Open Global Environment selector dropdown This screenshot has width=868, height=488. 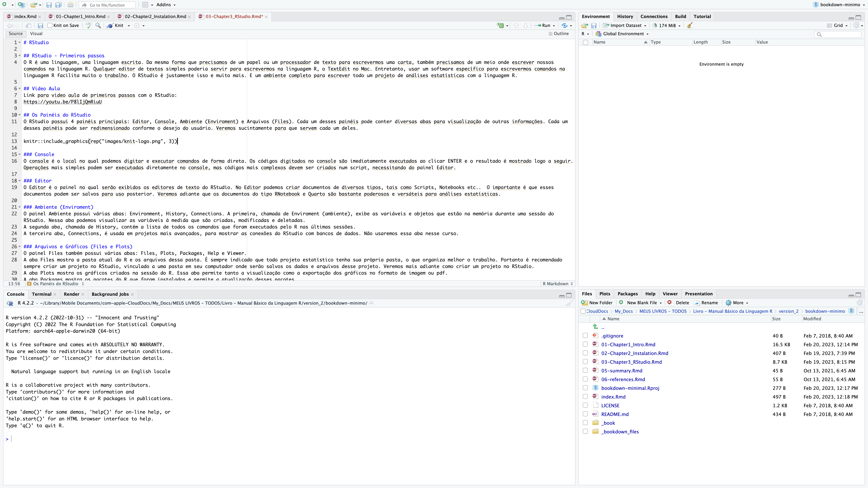point(622,34)
